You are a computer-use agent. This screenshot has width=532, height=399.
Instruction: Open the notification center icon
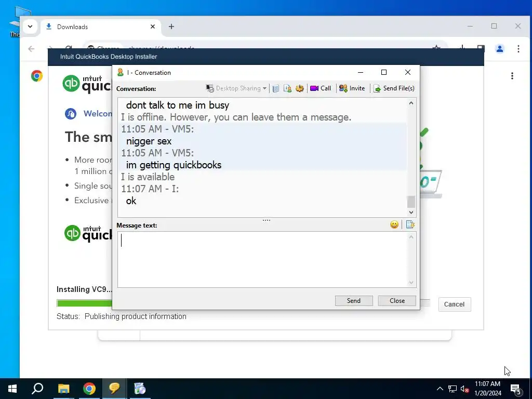click(x=516, y=389)
